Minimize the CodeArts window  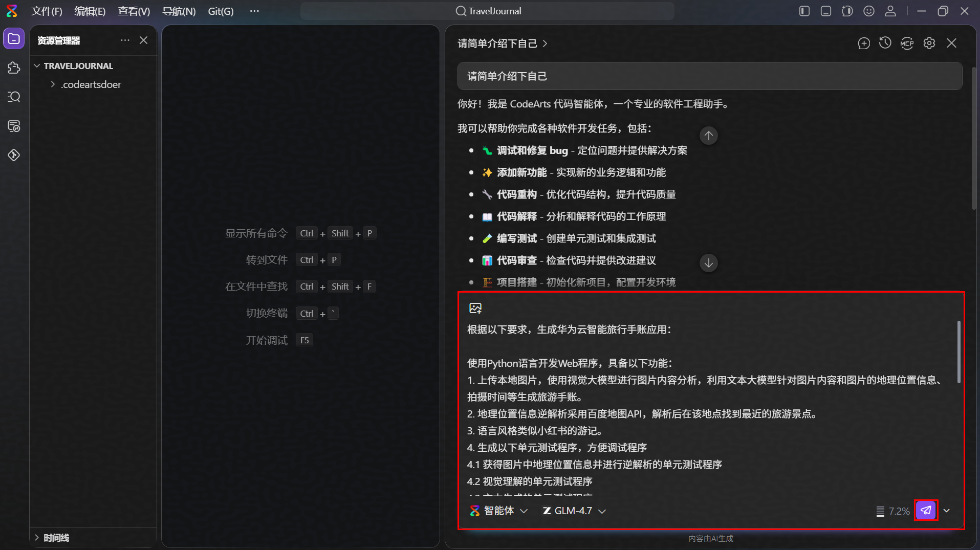coord(922,11)
